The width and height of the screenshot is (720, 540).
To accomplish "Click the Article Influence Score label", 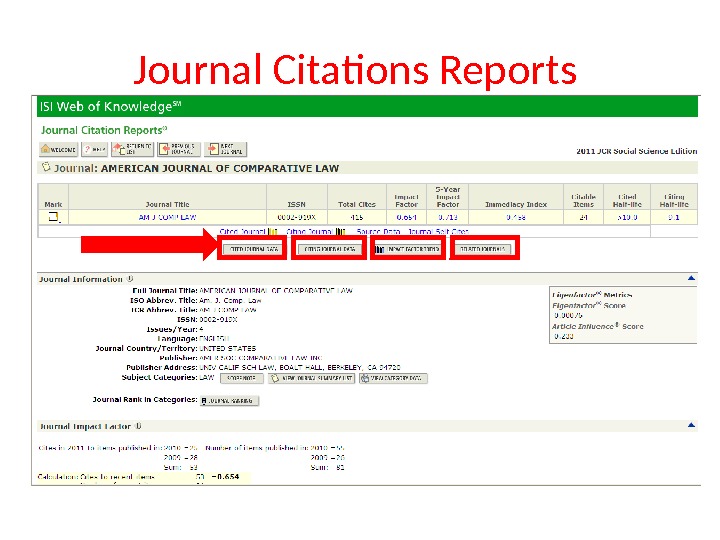I will coord(597,326).
